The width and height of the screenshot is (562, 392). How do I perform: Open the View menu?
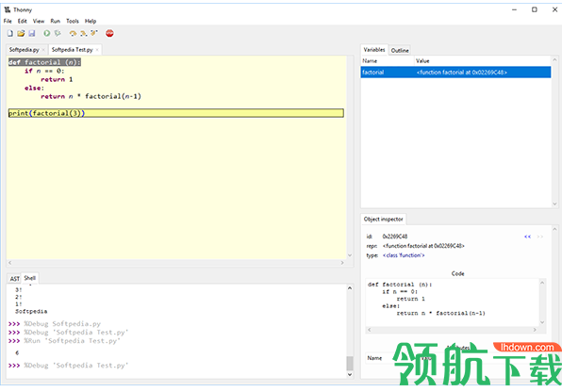39,21
